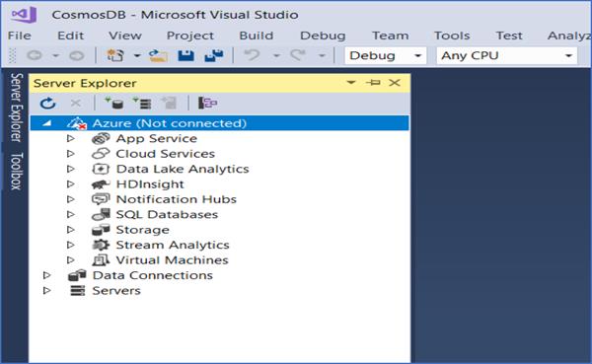The width and height of the screenshot is (592, 364).
Task: Open Server Explorer window position dropdown
Action: [x=351, y=82]
